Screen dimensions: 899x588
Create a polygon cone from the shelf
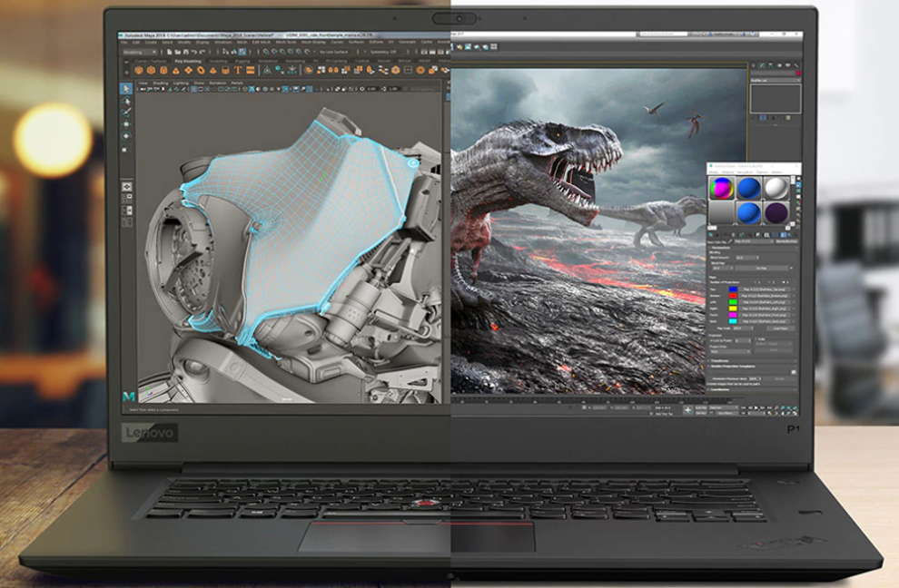(176, 70)
